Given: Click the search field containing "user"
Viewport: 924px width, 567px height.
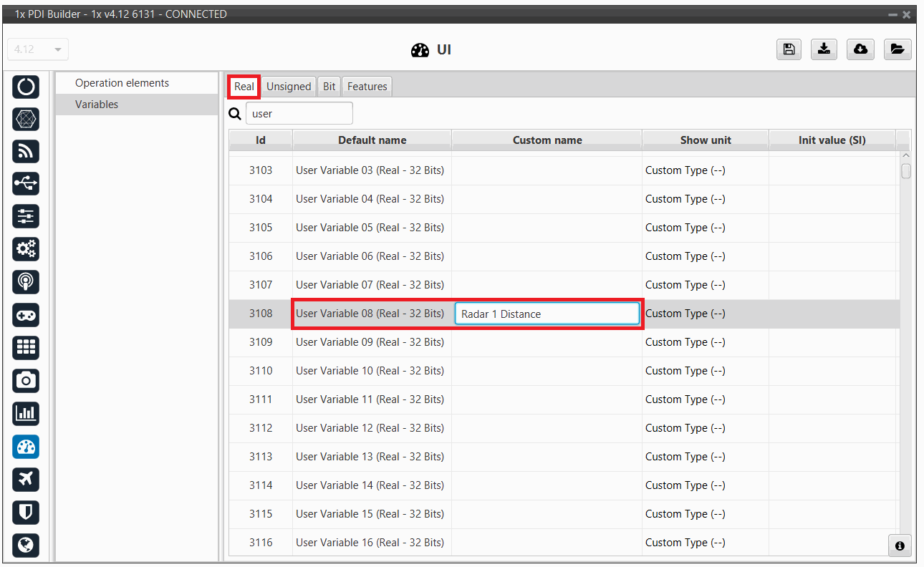Looking at the screenshot, I should pos(299,113).
